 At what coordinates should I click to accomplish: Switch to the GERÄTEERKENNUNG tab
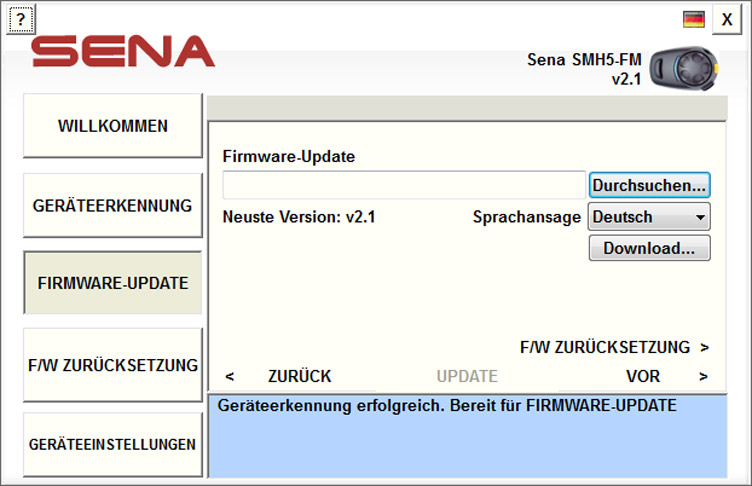coord(113,205)
